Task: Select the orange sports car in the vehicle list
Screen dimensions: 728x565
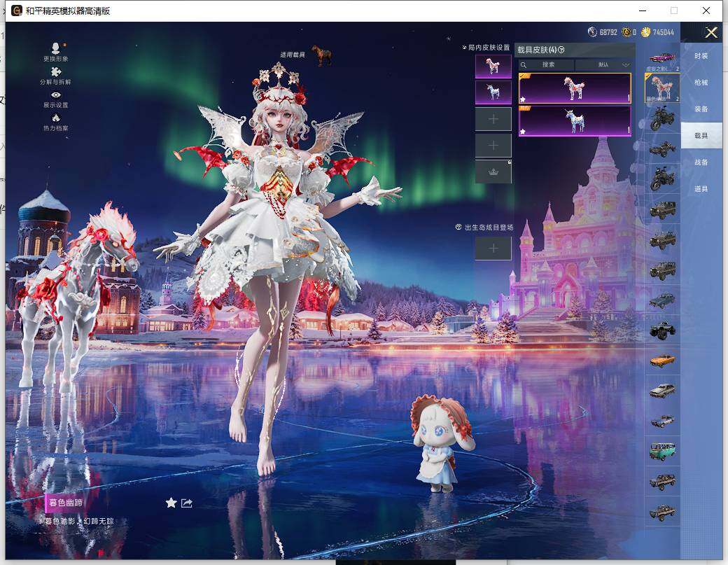Action: (x=662, y=361)
